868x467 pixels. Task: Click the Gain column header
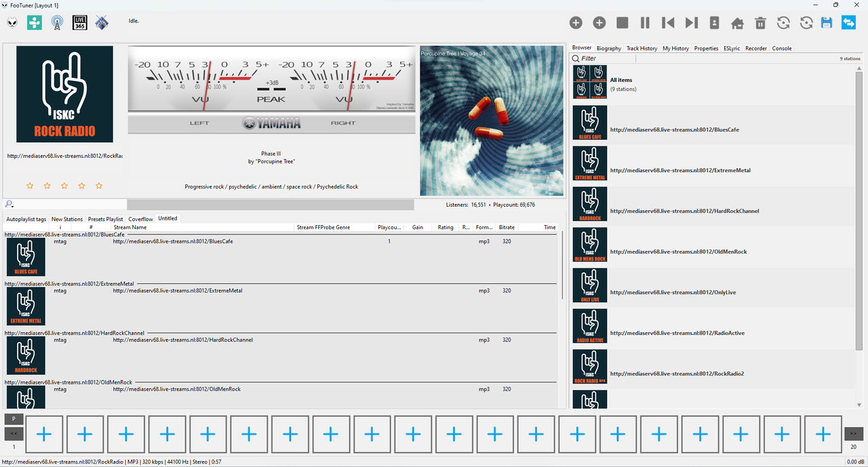(x=418, y=228)
